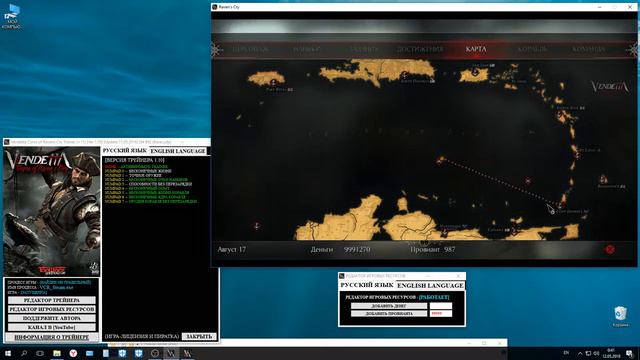Select the easternmost island port marker
The width and height of the screenshot is (640, 360).
pyautogui.click(x=603, y=179)
